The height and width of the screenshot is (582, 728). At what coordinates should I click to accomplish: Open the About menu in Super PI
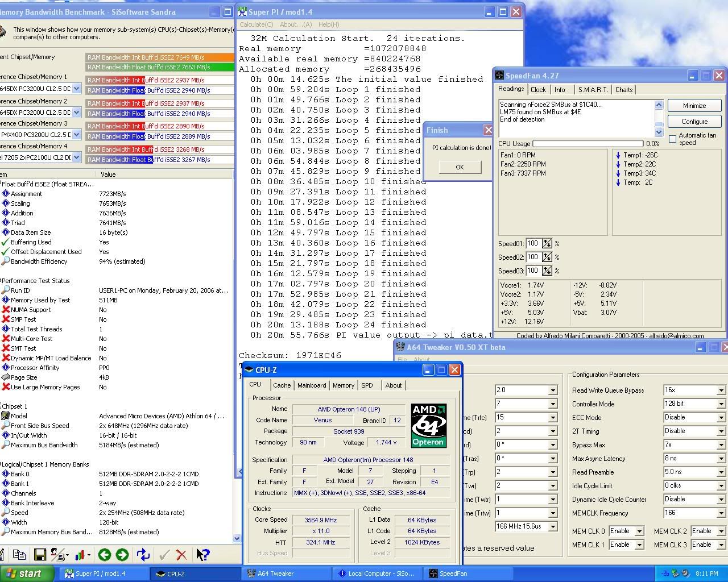pos(296,24)
